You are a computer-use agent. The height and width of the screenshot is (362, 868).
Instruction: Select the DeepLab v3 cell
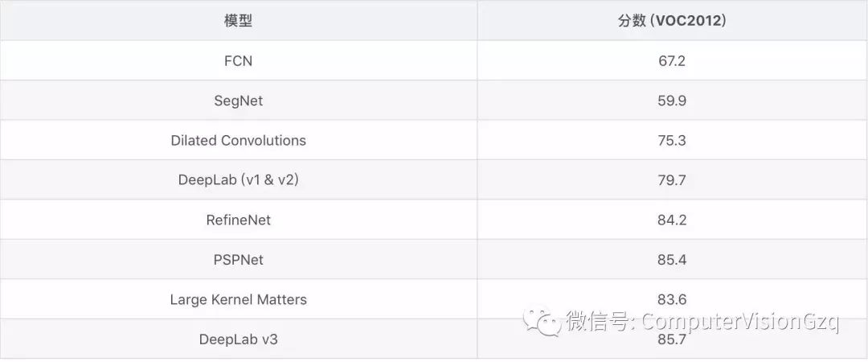click(x=238, y=339)
